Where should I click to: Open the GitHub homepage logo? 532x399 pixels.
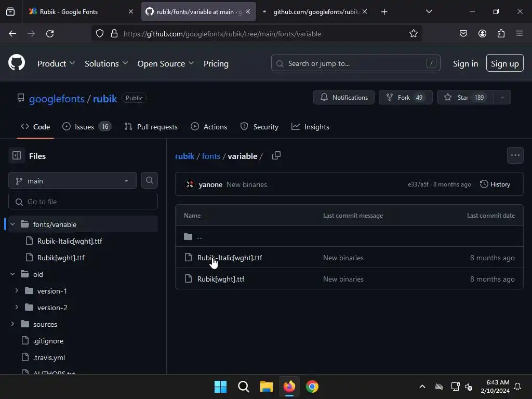[x=16, y=63]
